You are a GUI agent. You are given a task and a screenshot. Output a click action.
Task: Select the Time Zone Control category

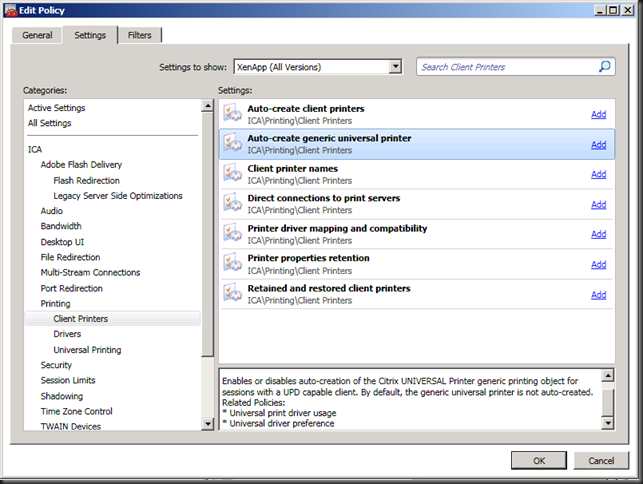pyautogui.click(x=76, y=411)
